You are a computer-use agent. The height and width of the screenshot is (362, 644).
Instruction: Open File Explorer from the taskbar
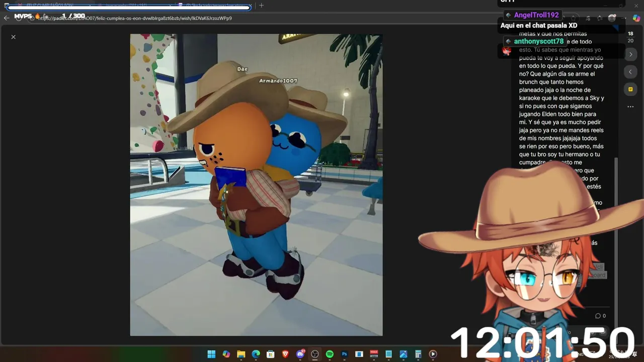click(241, 354)
